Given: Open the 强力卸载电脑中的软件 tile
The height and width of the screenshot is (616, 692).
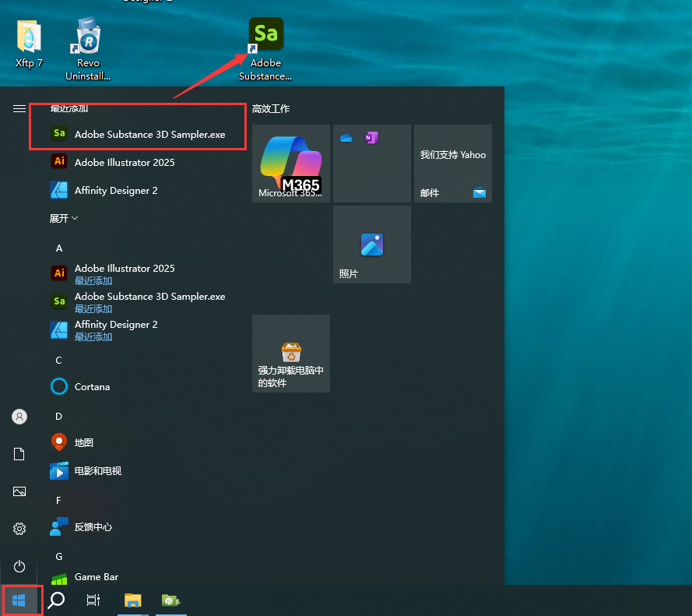Looking at the screenshot, I should pyautogui.click(x=290, y=354).
